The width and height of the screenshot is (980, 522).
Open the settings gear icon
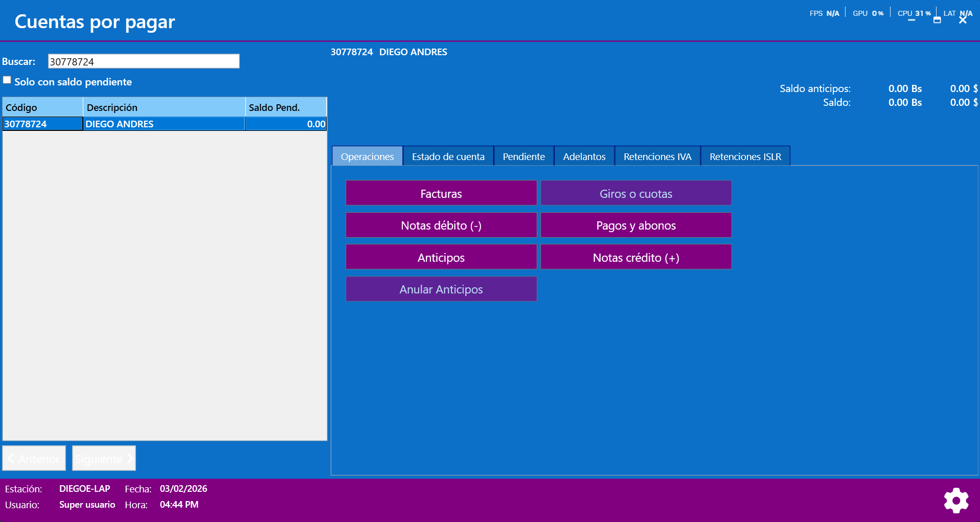955,501
